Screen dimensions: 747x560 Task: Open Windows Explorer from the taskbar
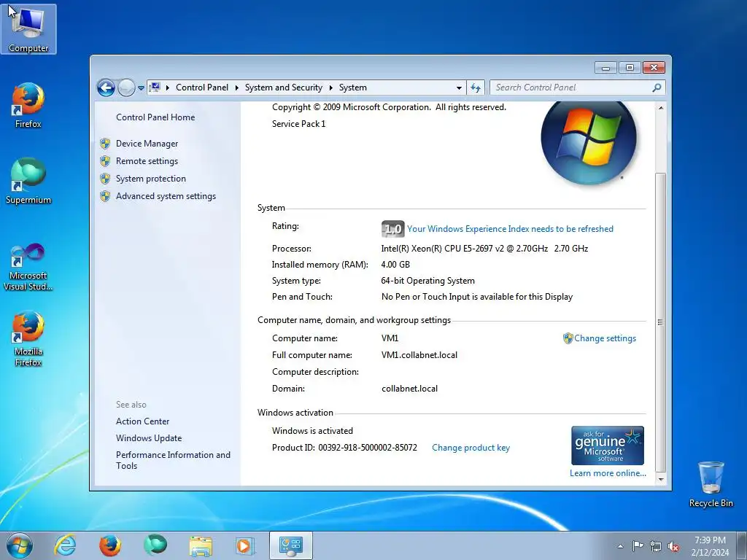(x=201, y=545)
